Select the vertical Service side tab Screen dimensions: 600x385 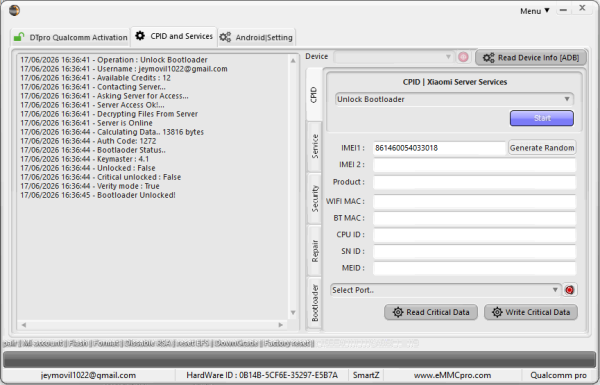coord(315,146)
